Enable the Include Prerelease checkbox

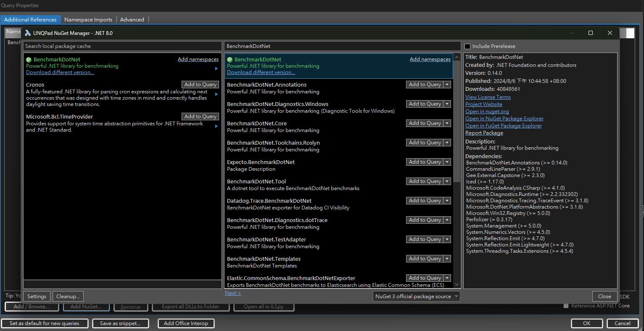[467, 46]
